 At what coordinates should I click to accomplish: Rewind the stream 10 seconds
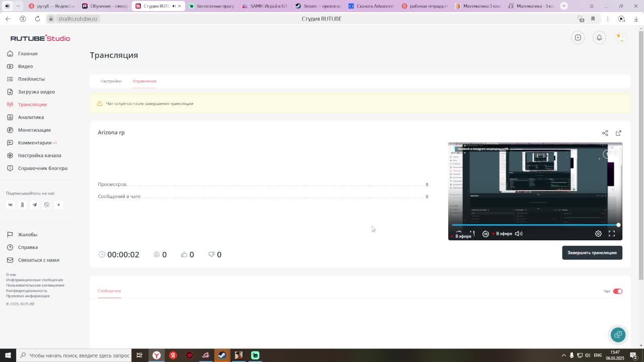pos(486,234)
